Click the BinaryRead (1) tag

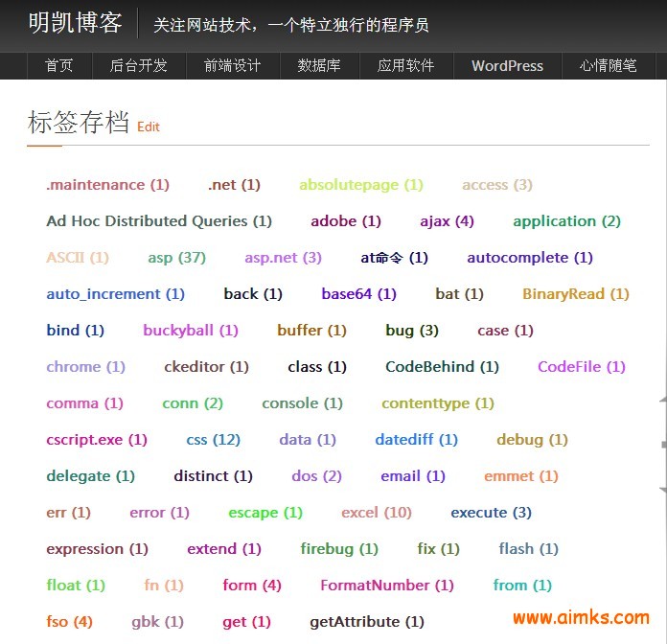[576, 294]
